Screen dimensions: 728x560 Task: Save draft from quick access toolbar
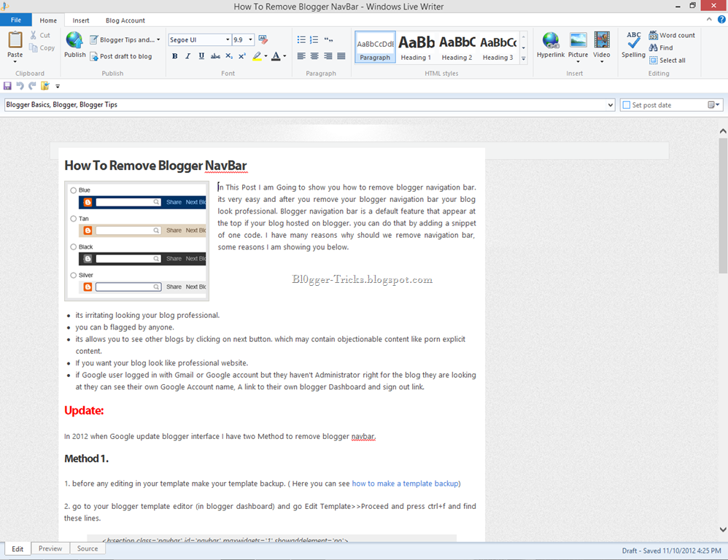(7, 86)
